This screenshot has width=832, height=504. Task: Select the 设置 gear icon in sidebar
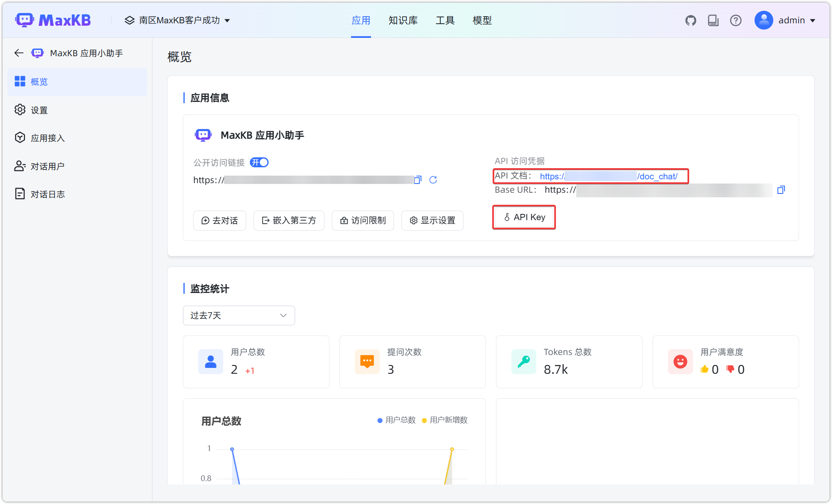coord(20,109)
